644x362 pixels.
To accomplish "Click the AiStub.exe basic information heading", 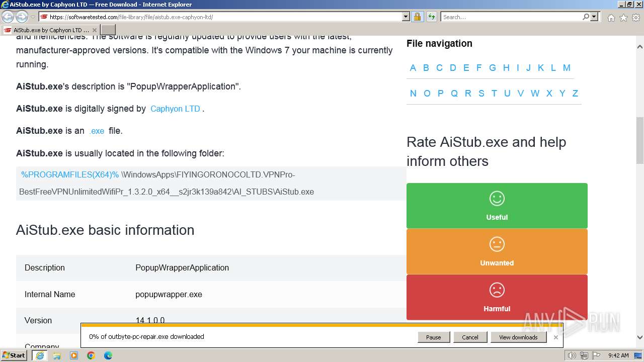I will (x=105, y=230).
